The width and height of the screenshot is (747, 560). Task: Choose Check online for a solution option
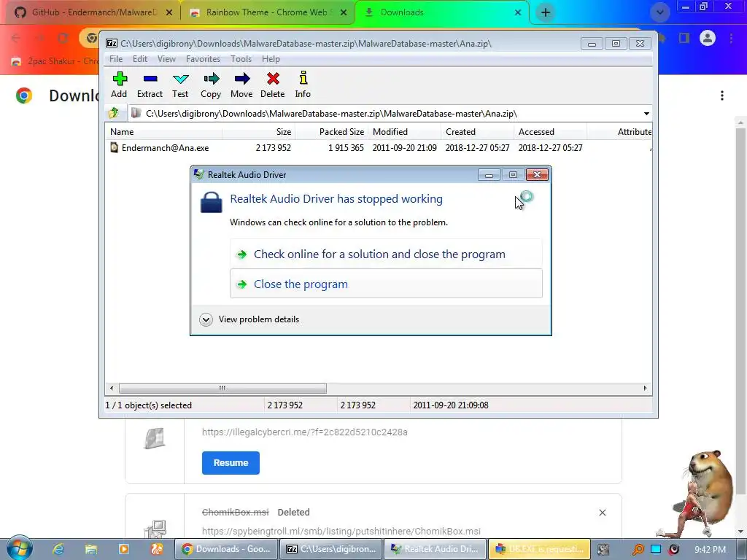coord(386,254)
